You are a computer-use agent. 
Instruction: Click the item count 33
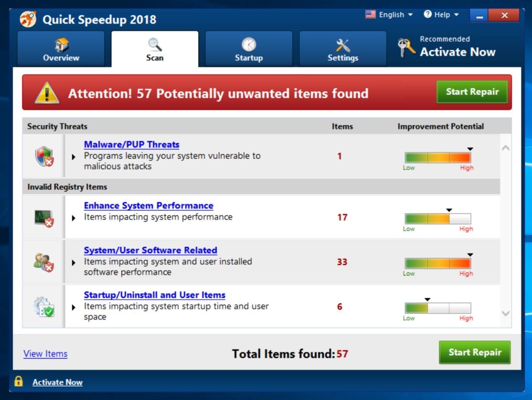(x=342, y=262)
